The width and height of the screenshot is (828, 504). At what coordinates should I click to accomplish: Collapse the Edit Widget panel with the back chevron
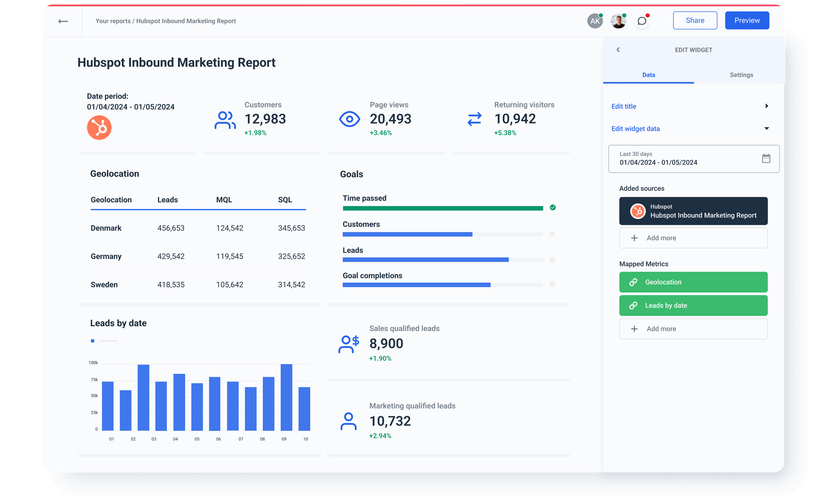[618, 49]
